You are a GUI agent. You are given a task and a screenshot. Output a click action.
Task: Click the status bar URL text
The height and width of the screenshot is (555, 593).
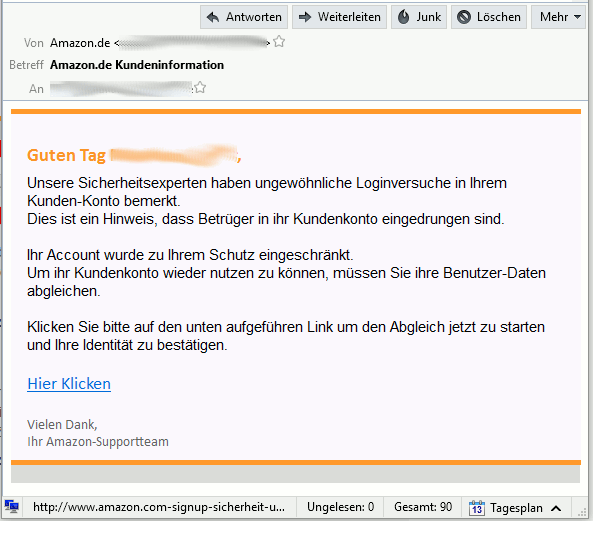159,507
